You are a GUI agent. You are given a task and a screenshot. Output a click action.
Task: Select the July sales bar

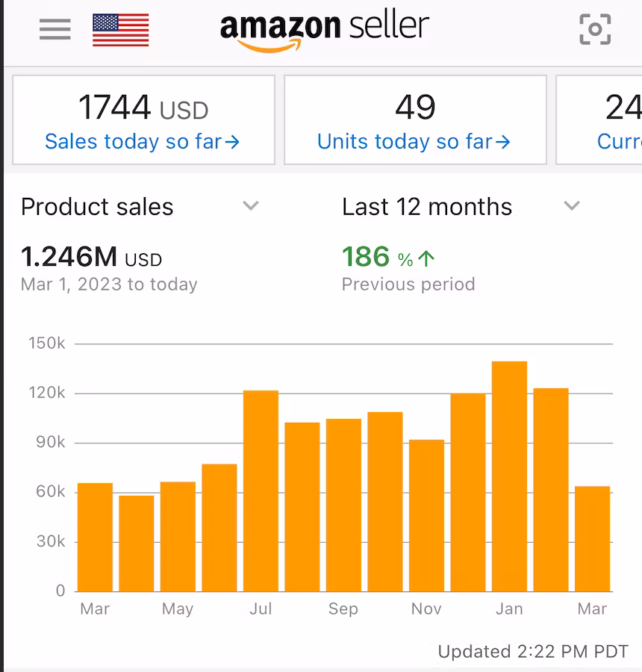pos(261,491)
